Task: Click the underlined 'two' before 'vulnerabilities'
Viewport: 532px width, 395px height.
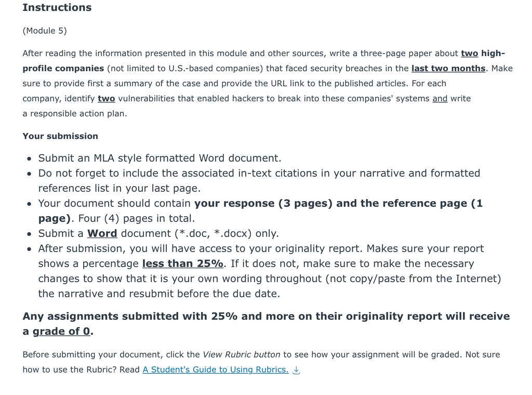Action: coord(107,98)
